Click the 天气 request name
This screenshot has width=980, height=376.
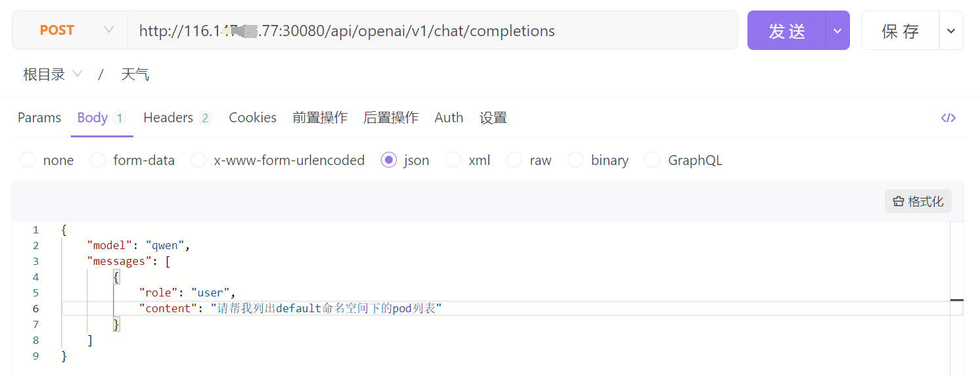click(x=135, y=74)
